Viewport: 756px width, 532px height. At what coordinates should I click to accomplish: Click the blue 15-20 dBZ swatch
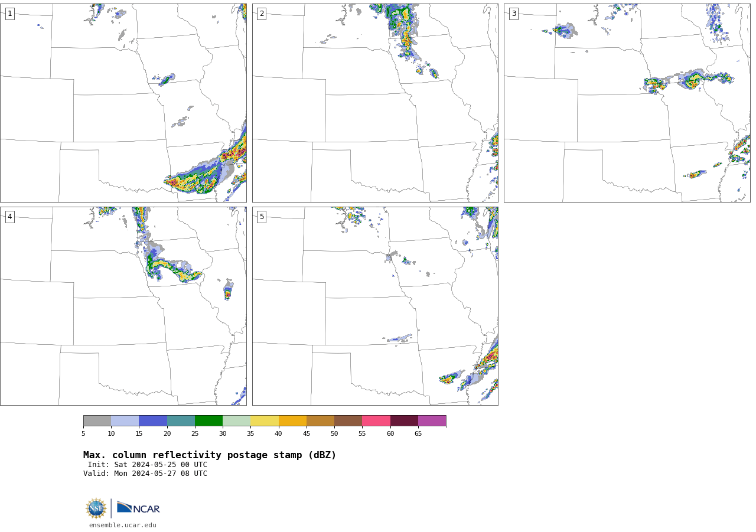click(x=153, y=421)
